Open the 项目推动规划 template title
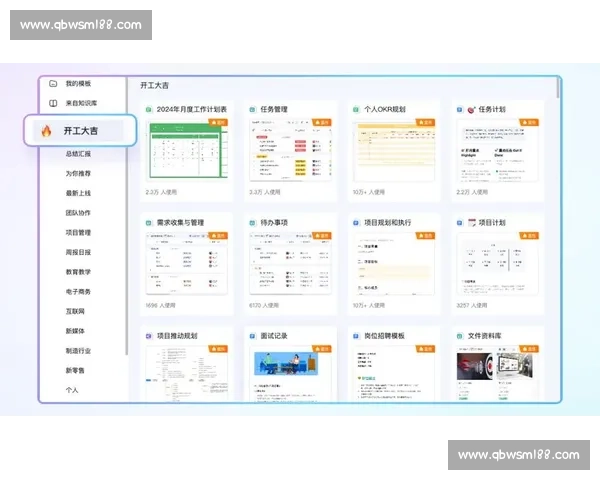This screenshot has height=480, width=600. point(177,336)
